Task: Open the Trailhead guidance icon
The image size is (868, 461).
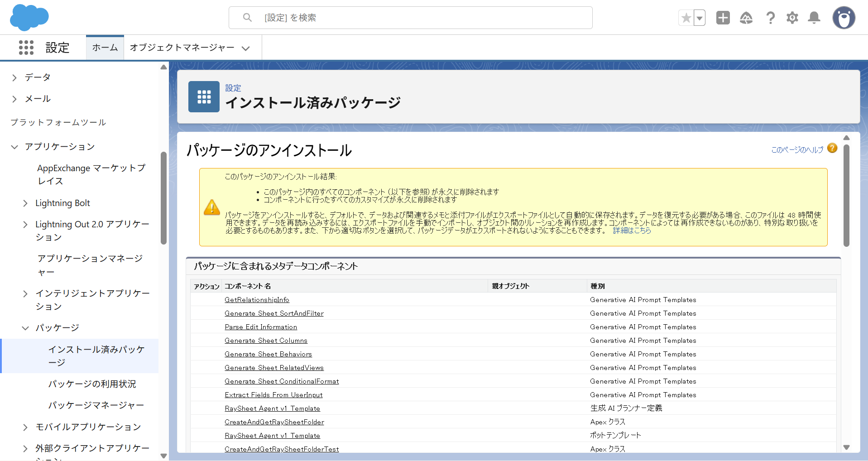Action: (746, 18)
